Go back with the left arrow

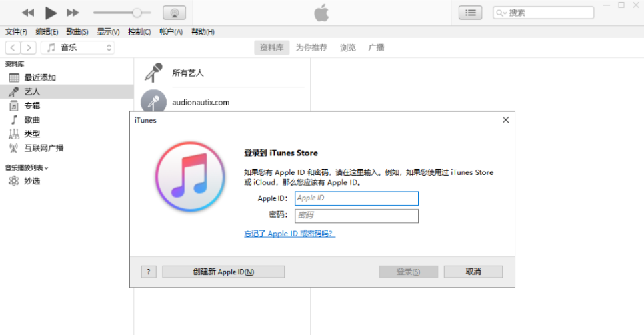13,47
